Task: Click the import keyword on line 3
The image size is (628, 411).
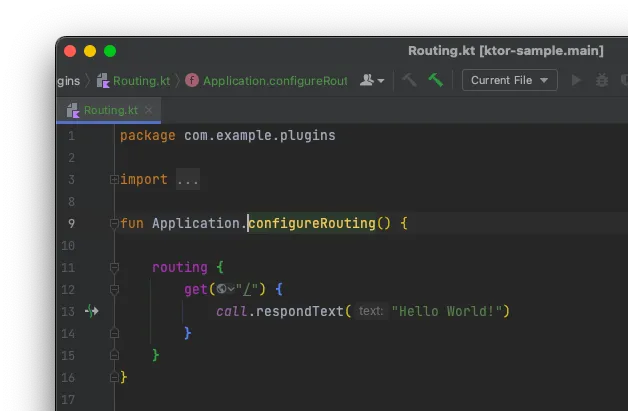Action: (143, 179)
